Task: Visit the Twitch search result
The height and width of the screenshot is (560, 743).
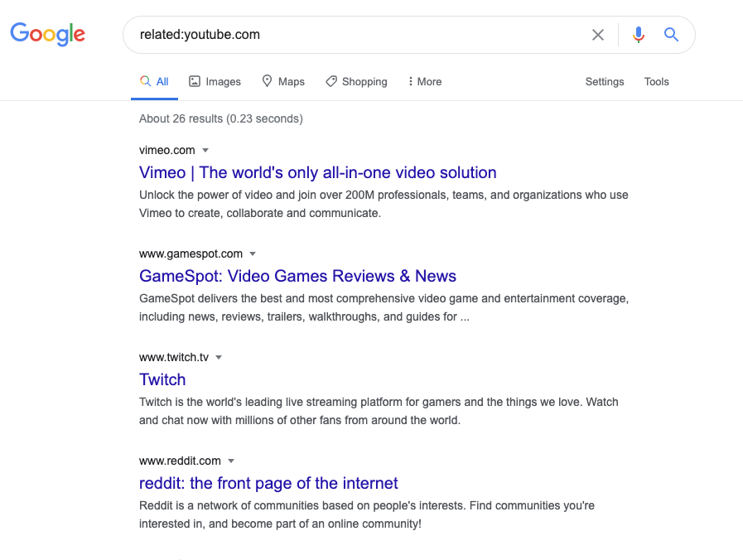Action: pos(162,379)
